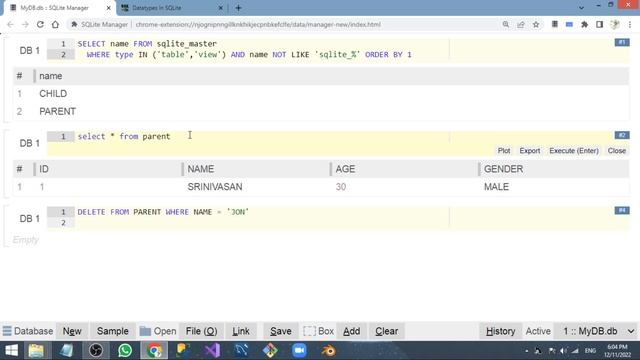Click the Link button
The width and height of the screenshot is (640, 360).
(x=241, y=331)
